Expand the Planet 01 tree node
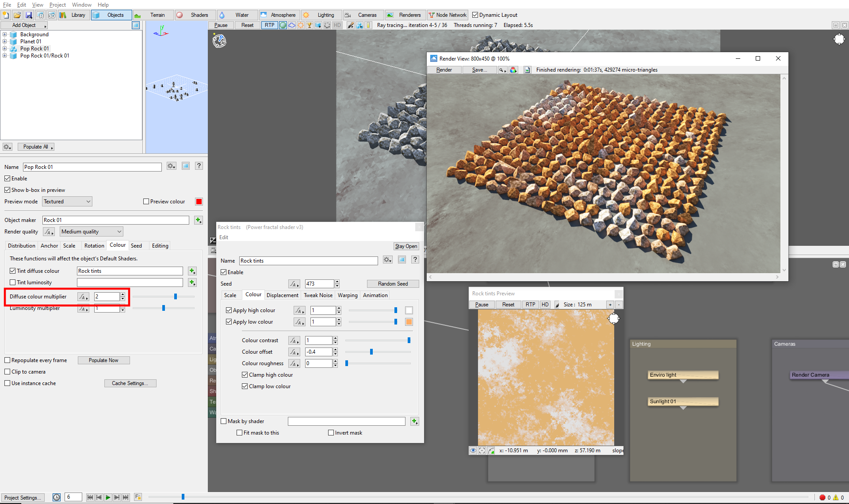Screen dimensions: 849x504 coord(4,42)
